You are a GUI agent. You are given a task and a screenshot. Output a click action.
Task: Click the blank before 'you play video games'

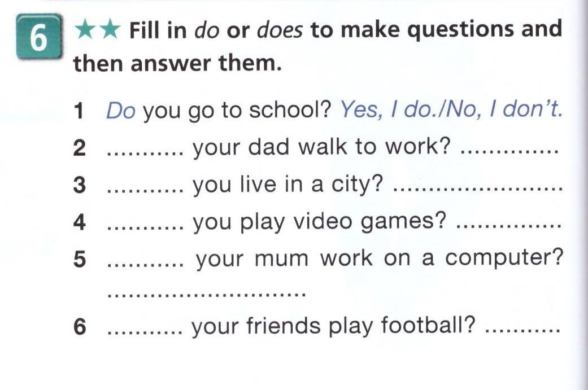pos(145,228)
